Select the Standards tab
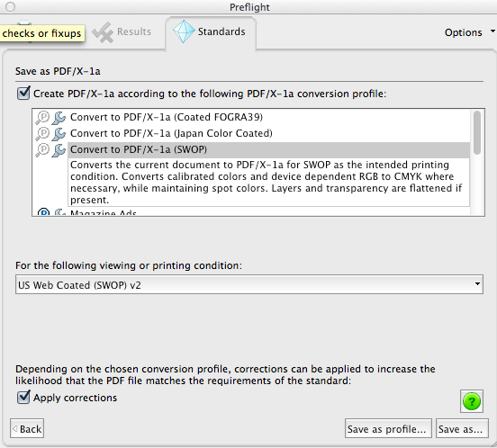Image resolution: width=497 pixels, height=448 pixels. pyautogui.click(x=211, y=32)
